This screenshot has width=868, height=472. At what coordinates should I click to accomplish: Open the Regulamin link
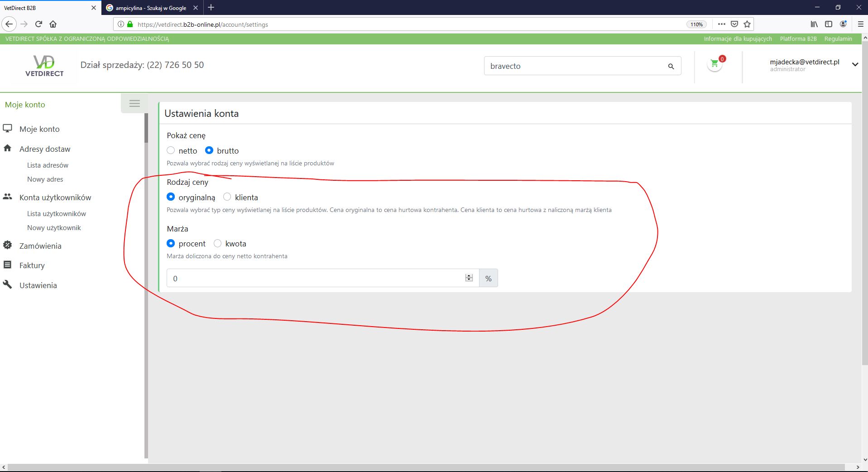tap(838, 39)
